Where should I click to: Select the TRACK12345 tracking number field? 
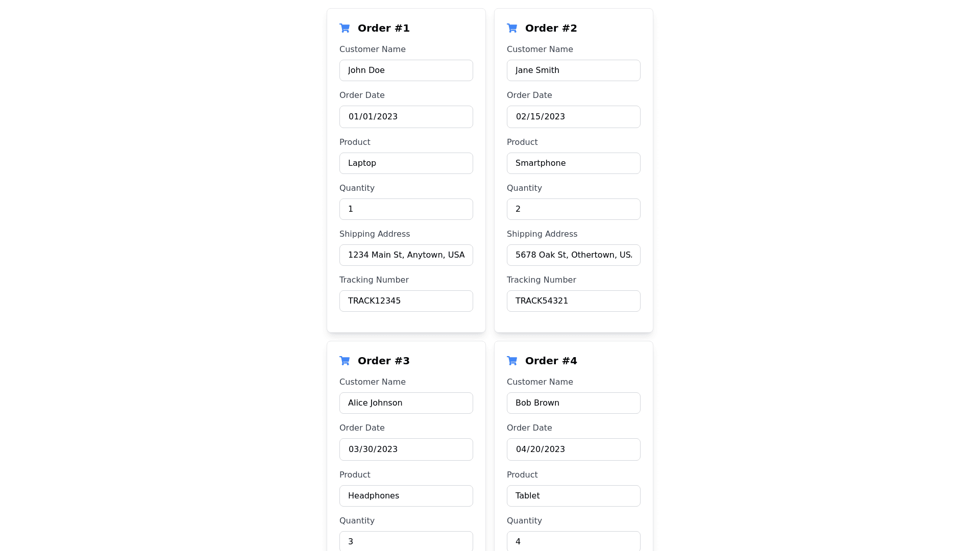coord(406,301)
